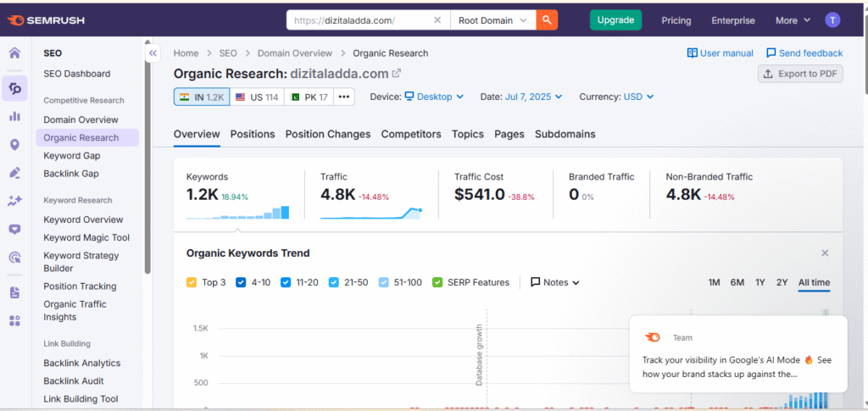Toggle the 11-20 positions checkbox
Viewport: 868px width, 411px height.
coord(286,282)
